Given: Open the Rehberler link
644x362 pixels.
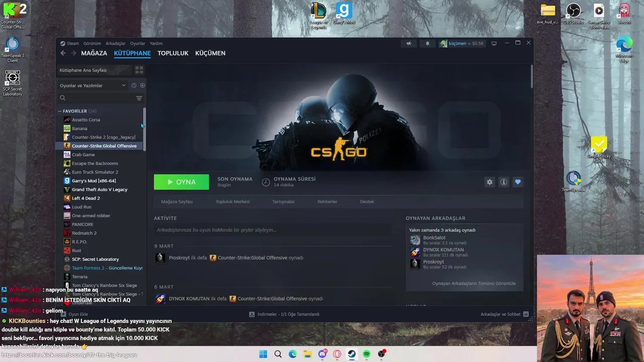Looking at the screenshot, I should 327,202.
